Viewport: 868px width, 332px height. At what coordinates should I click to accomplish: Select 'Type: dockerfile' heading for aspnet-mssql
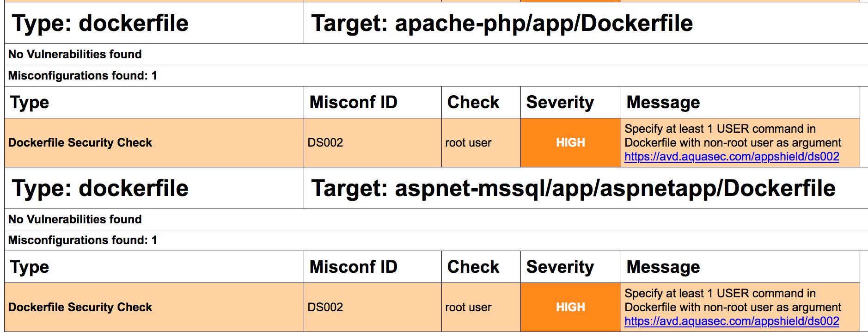[100, 188]
